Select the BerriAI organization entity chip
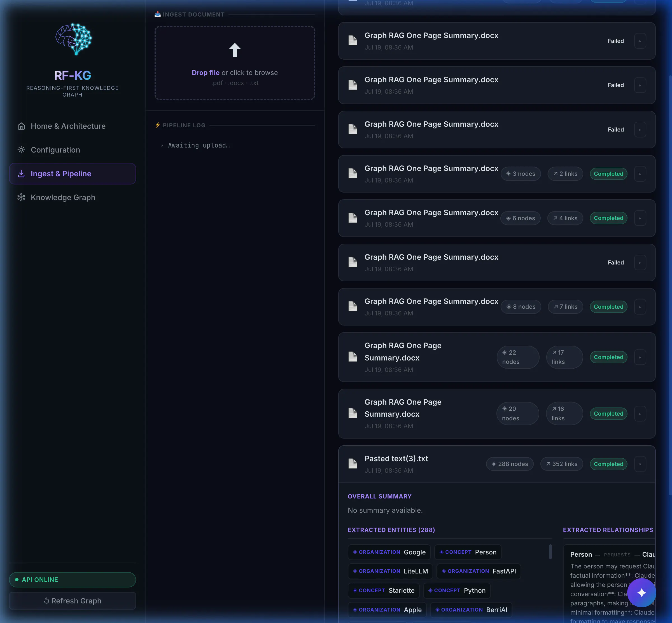This screenshot has width=672, height=623. coord(471,610)
